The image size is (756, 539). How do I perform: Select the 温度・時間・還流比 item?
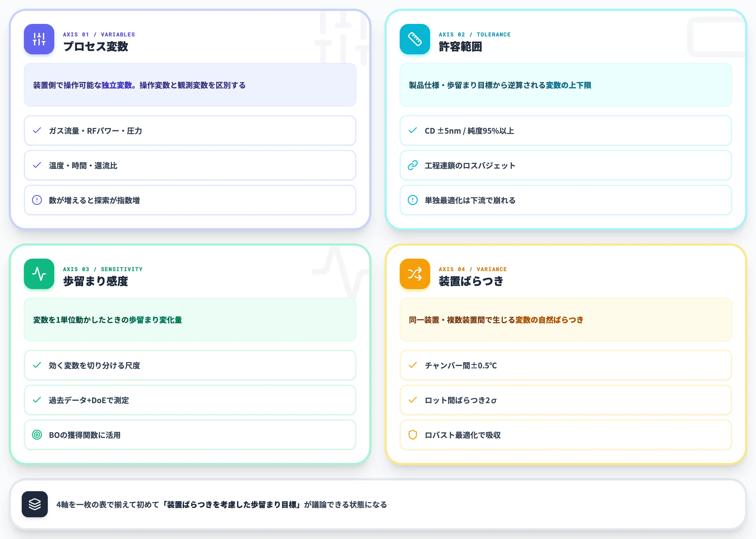[x=190, y=165]
